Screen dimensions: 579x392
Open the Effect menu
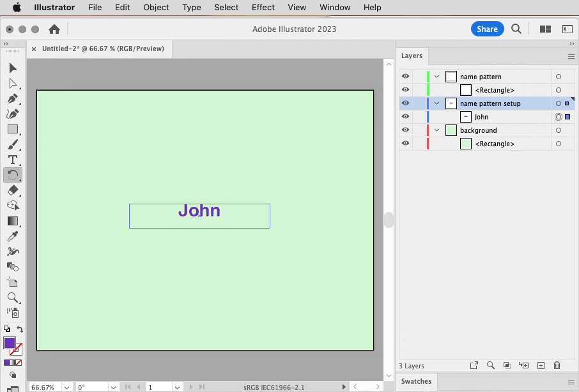pos(263,8)
